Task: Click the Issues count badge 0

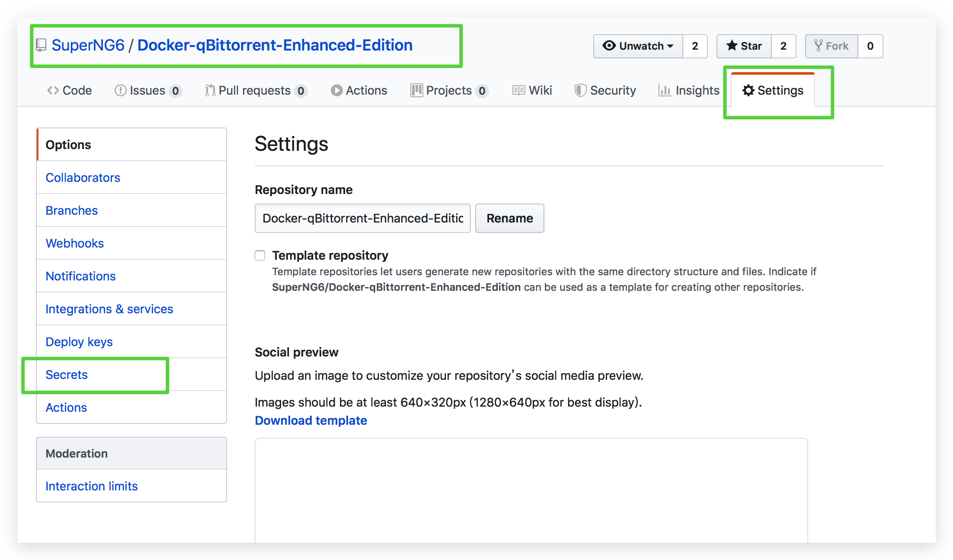Action: [175, 91]
